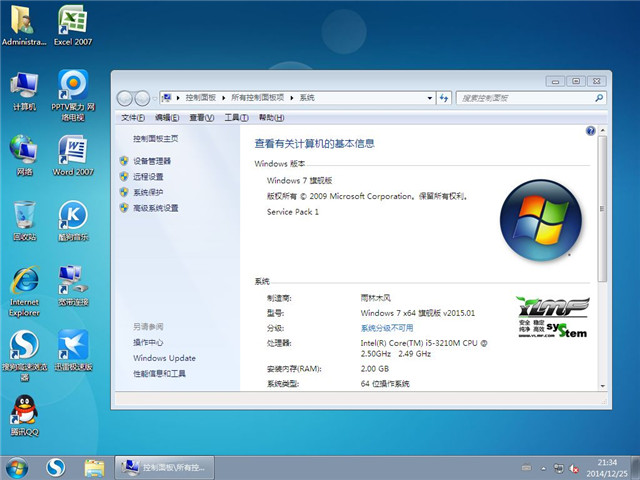Open 性能信息和工具 link
Screen dimensions: 640x480
[x=159, y=373]
